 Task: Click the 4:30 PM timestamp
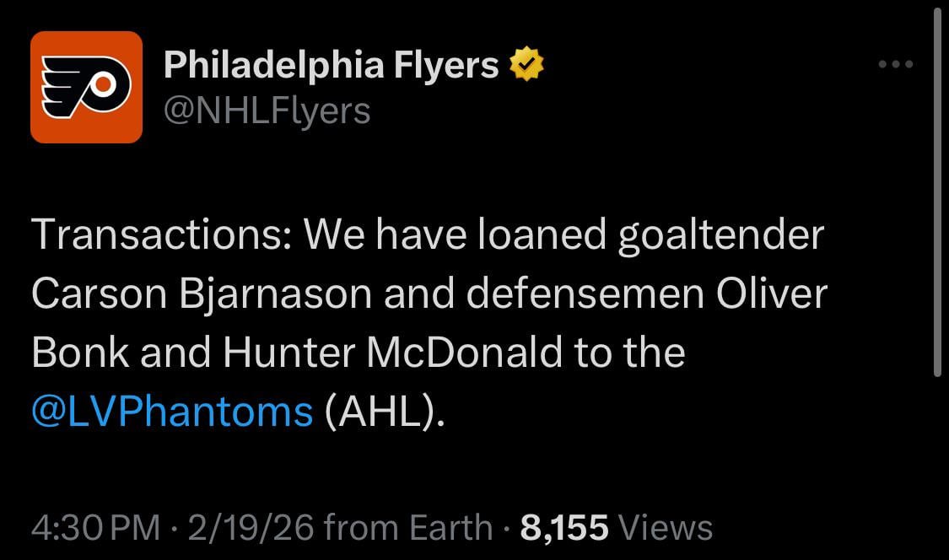pos(94,528)
